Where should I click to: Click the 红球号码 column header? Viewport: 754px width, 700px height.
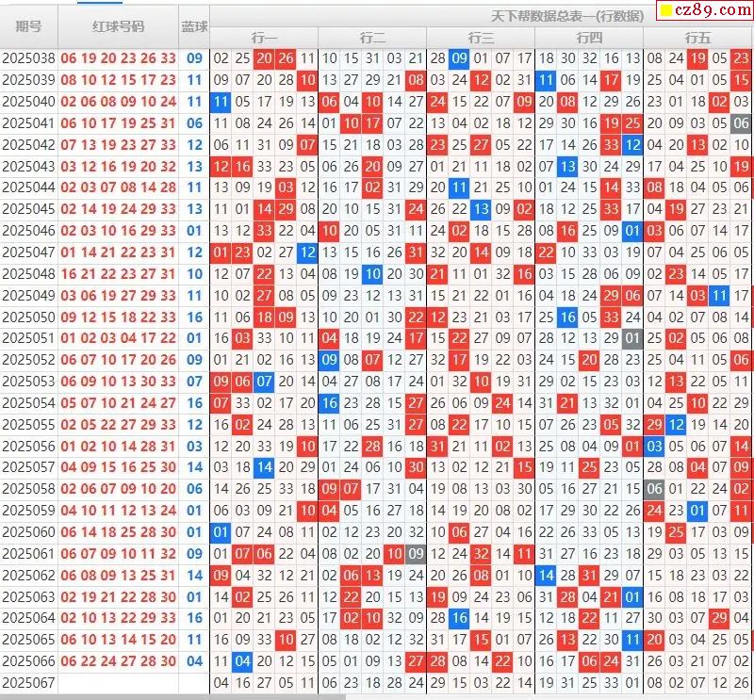[119, 26]
